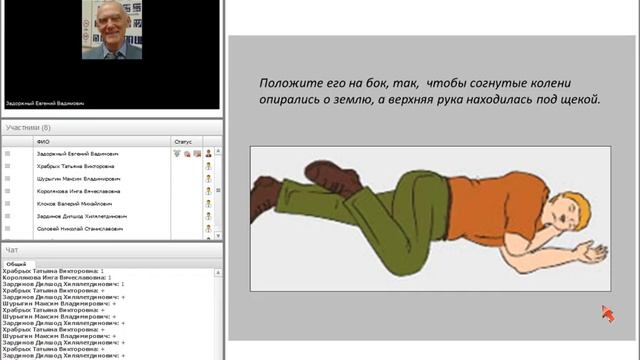Click presenter name caption under the video
The width and height of the screenshot is (640, 360).
point(45,103)
